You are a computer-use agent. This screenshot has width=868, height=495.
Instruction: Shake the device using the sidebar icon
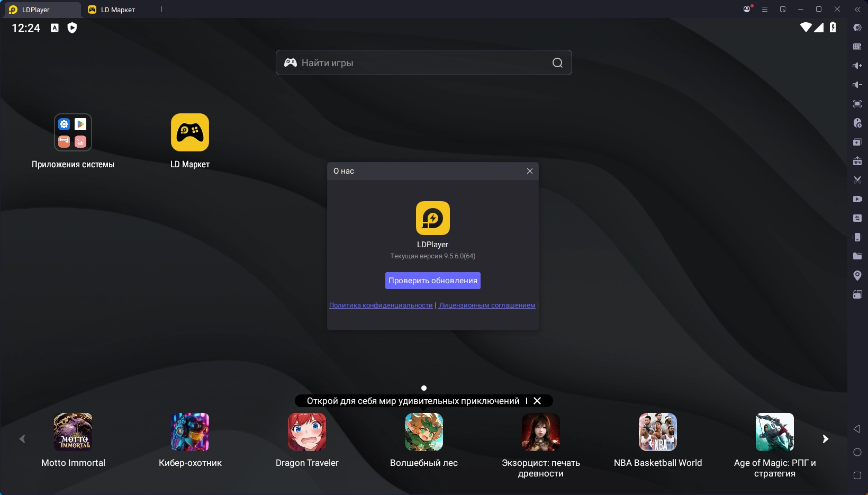point(857,237)
